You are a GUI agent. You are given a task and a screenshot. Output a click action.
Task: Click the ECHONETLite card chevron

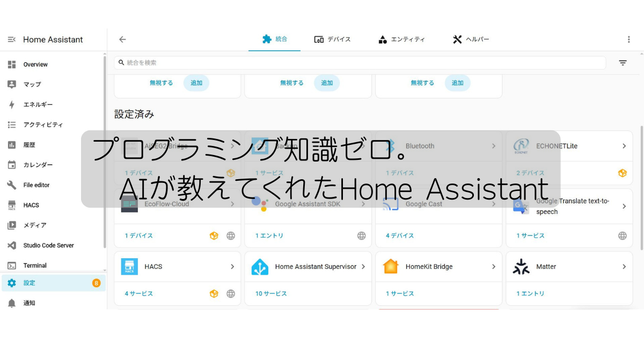(624, 146)
